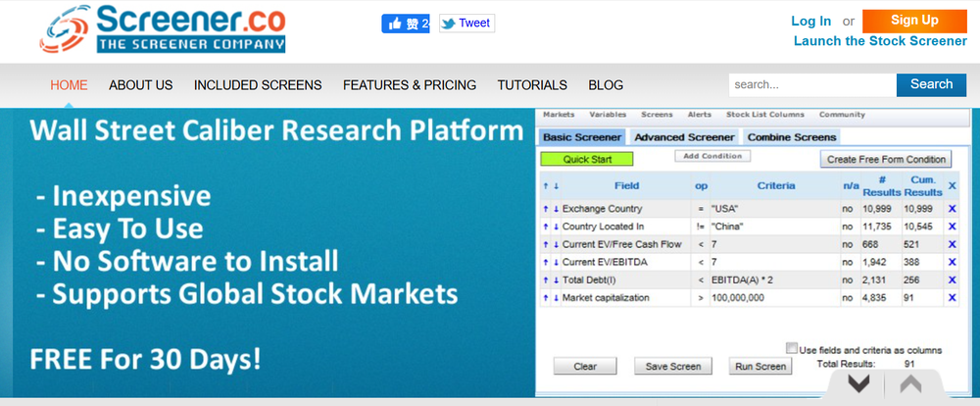Screen dimensions: 980x406
Task: Open the ABOUT US page
Action: coord(140,85)
